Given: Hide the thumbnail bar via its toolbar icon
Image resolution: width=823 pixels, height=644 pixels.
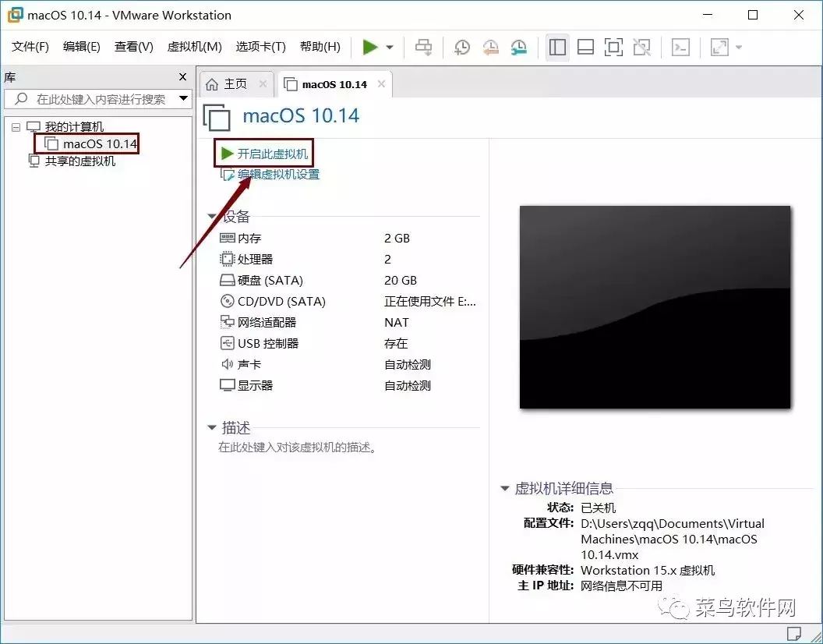Looking at the screenshot, I should tap(585, 47).
